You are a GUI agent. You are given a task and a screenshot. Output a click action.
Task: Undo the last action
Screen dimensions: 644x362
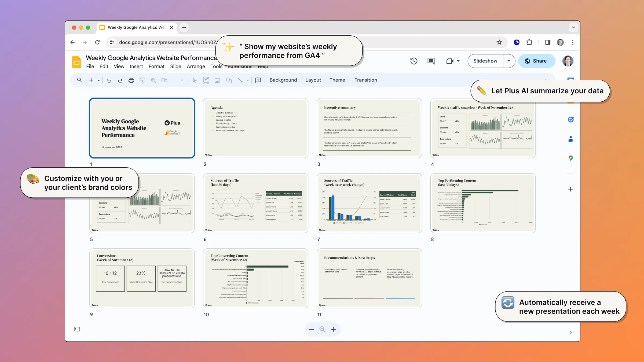point(109,80)
